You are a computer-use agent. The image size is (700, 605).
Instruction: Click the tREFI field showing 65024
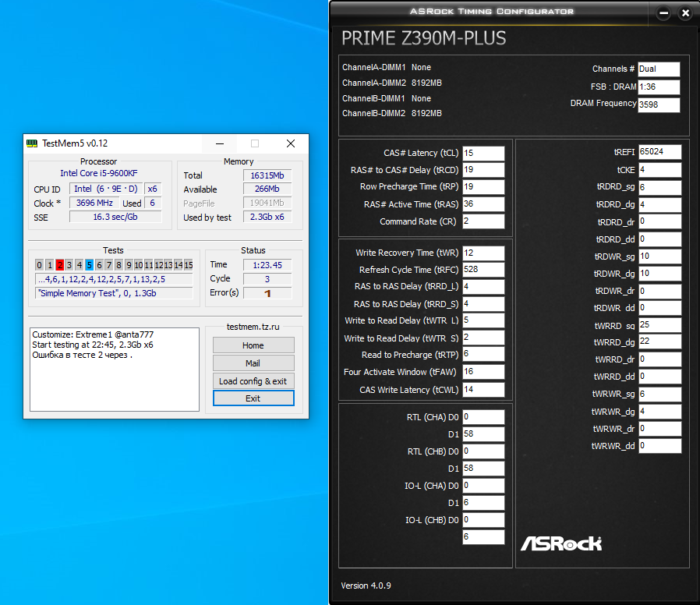pos(659,152)
